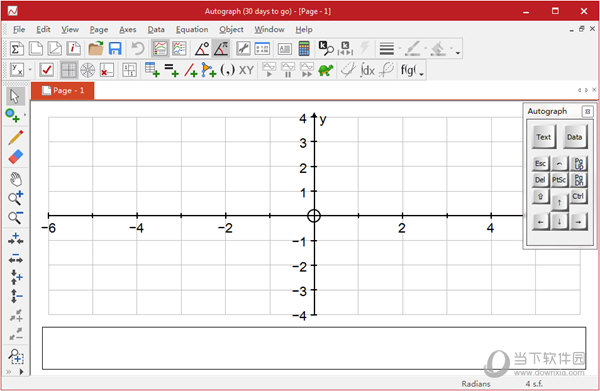
Task: Click the Text button in Autograph keypad
Action: (543, 137)
